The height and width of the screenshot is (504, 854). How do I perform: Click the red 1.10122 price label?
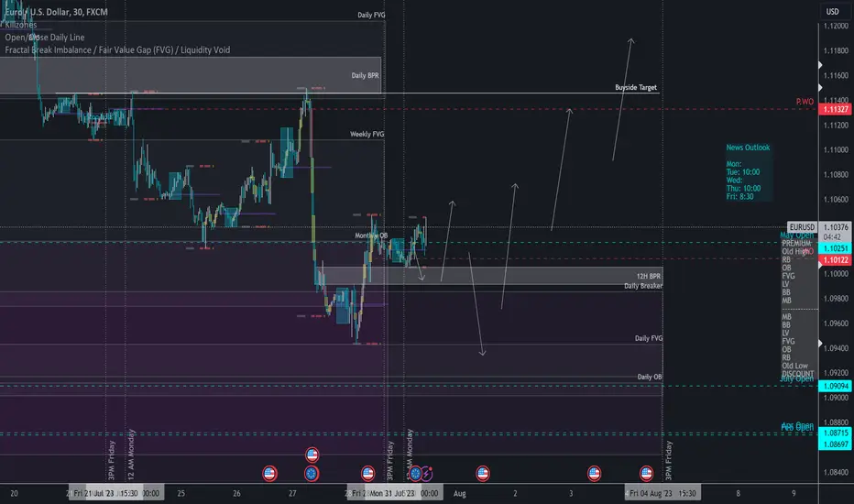(x=836, y=260)
